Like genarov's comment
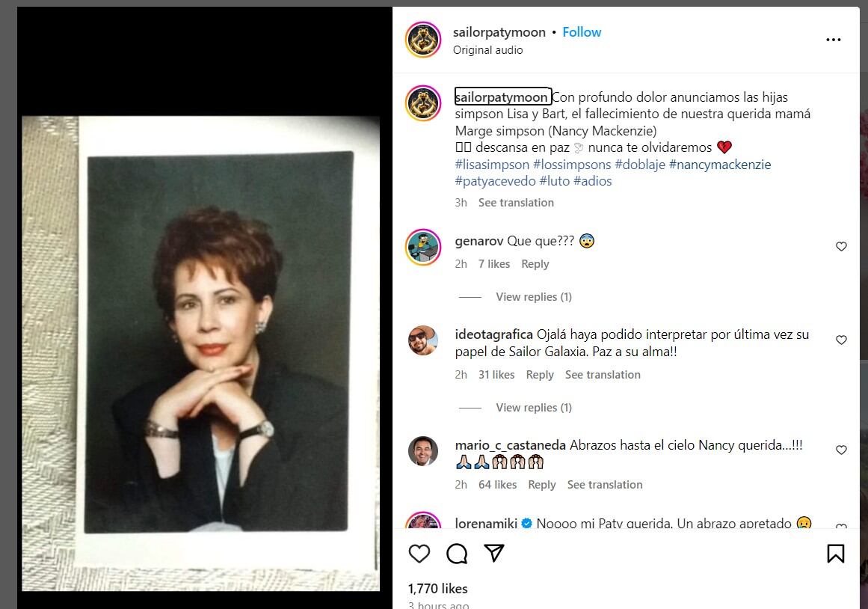Image resolution: width=868 pixels, height=609 pixels. [x=841, y=246]
